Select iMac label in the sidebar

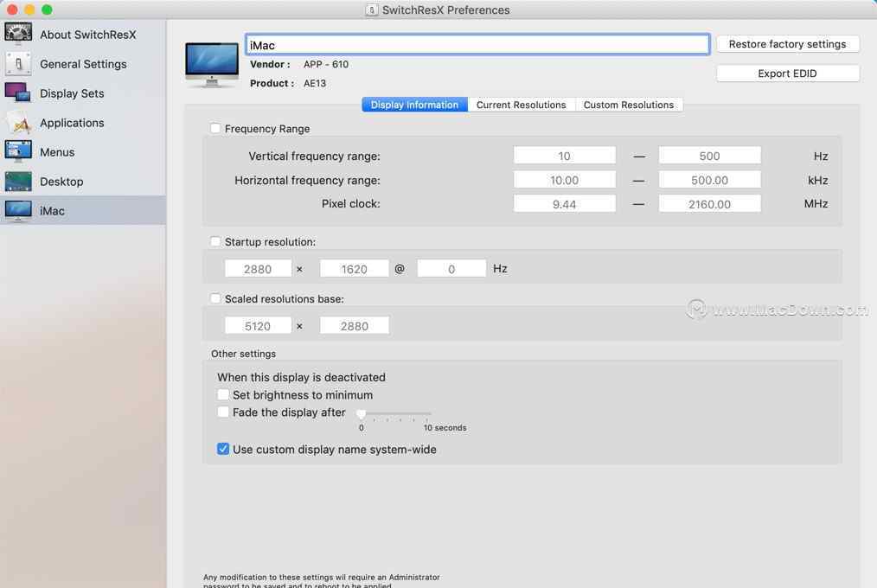pyautogui.click(x=52, y=211)
